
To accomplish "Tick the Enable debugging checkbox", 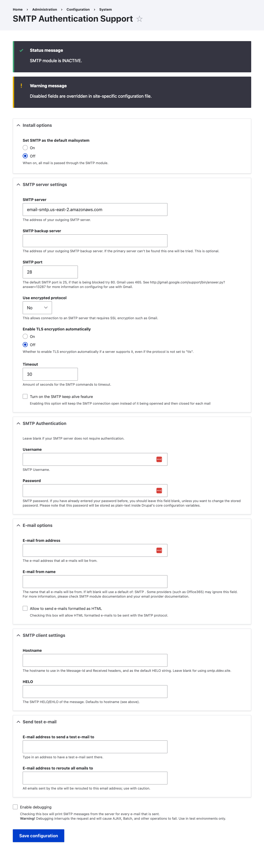I will tap(15, 807).
